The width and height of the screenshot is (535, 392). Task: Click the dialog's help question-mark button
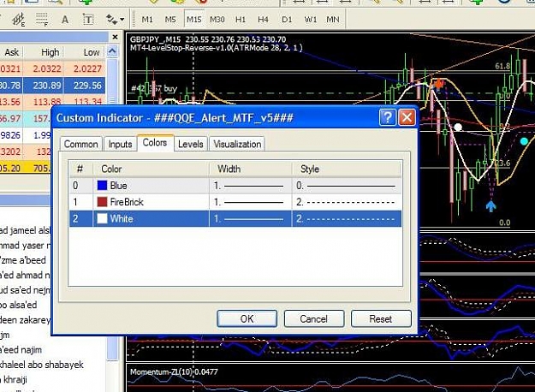tap(388, 118)
